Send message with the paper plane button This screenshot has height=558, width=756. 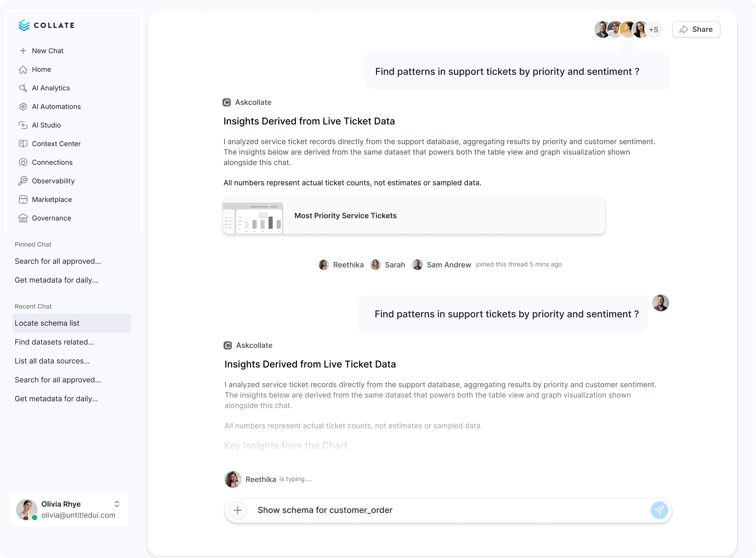659,510
